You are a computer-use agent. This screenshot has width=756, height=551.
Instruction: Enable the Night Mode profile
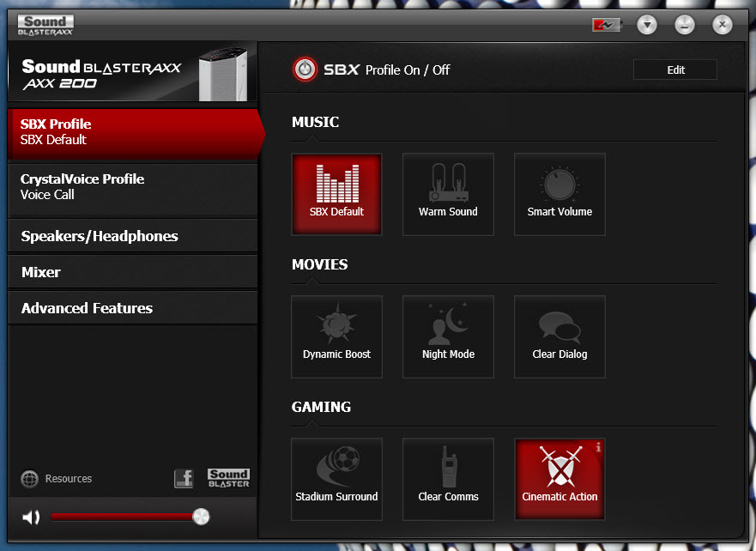tap(448, 336)
